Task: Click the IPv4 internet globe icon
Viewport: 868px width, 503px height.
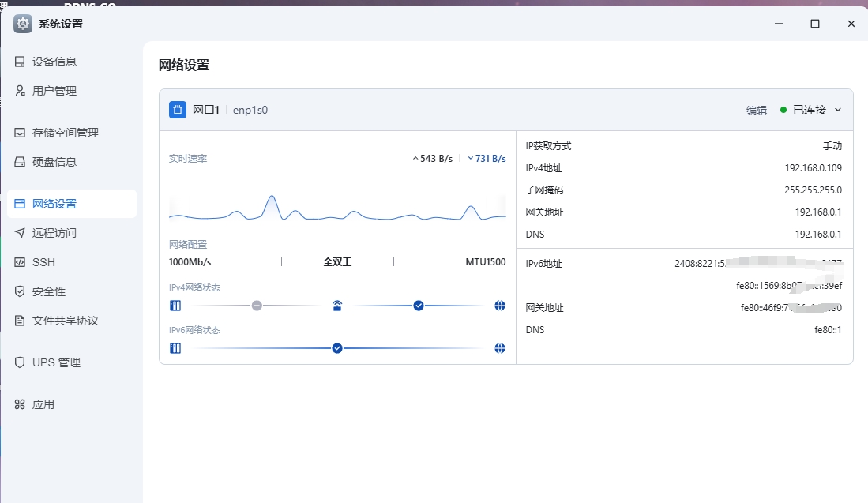Action: click(x=500, y=306)
